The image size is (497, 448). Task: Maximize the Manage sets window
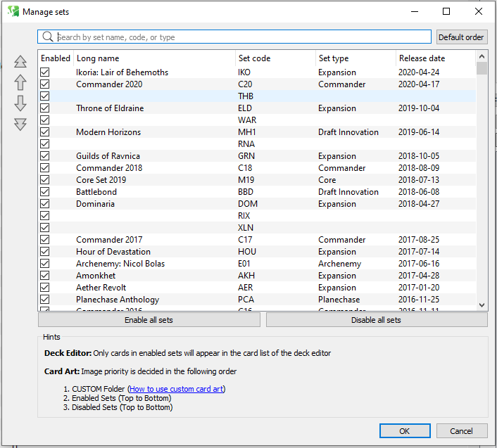(x=446, y=11)
